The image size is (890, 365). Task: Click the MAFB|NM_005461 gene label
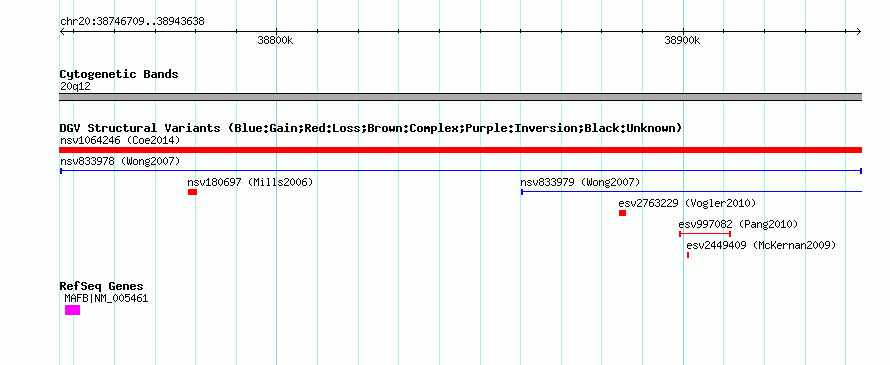click(x=106, y=298)
